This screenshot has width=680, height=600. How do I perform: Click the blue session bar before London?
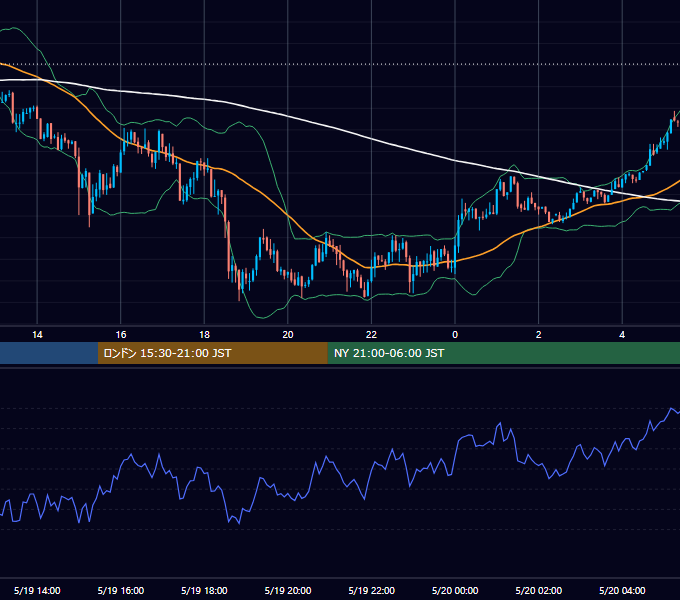(49, 353)
